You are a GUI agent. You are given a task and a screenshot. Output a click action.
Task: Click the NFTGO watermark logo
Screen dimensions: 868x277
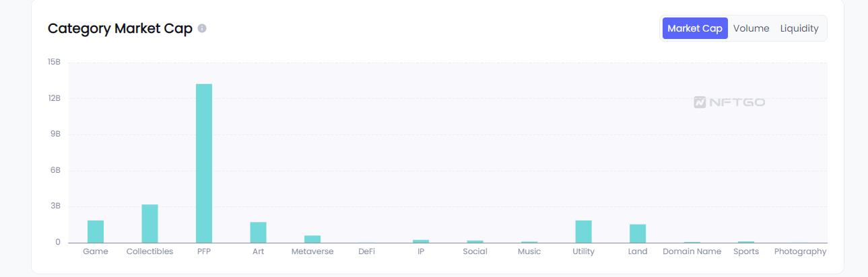click(x=729, y=102)
